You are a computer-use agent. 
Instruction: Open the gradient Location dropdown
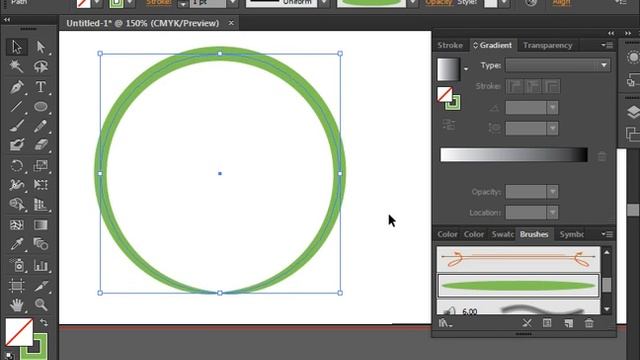coord(552,212)
